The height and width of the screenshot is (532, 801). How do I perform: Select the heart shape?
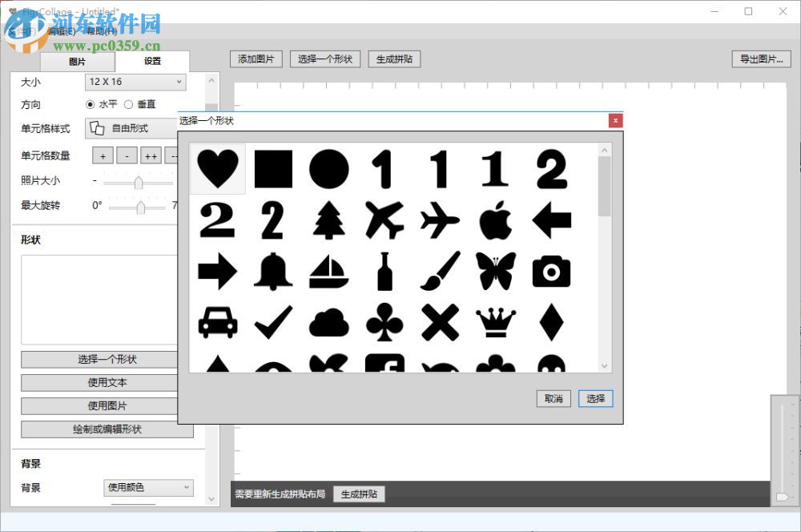pyautogui.click(x=217, y=167)
